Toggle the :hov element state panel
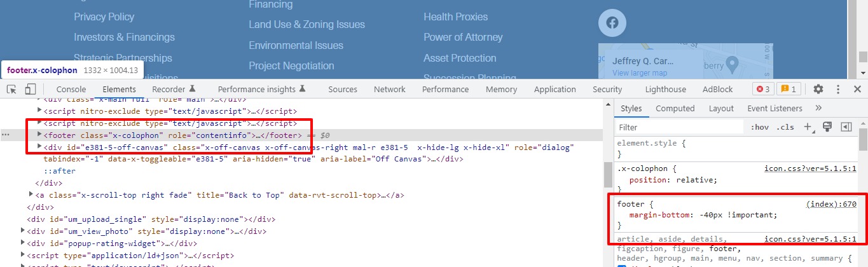868x267 pixels. [760, 127]
